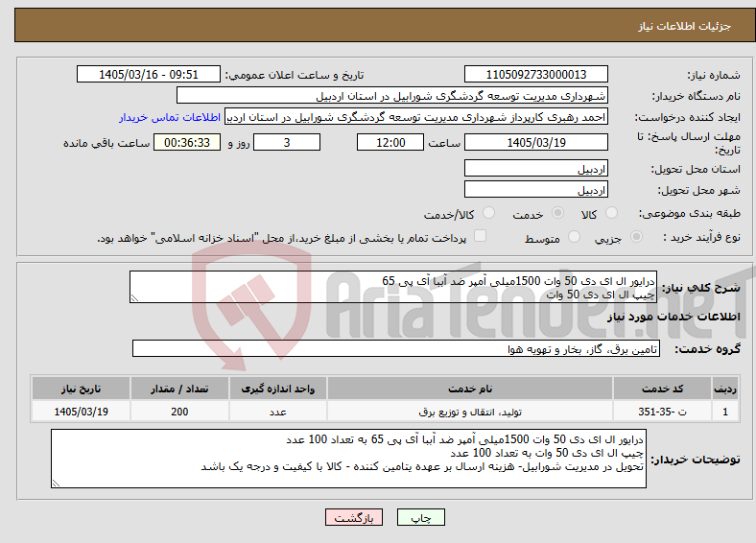Open the اطلاعات تماس خریدار link
Image resolution: width=756 pixels, height=543 pixels.
point(170,117)
